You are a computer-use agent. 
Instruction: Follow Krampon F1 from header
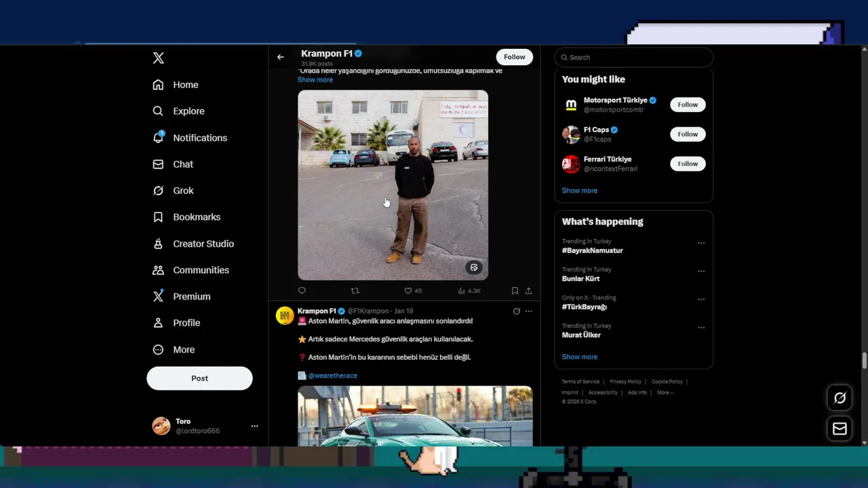click(x=514, y=57)
